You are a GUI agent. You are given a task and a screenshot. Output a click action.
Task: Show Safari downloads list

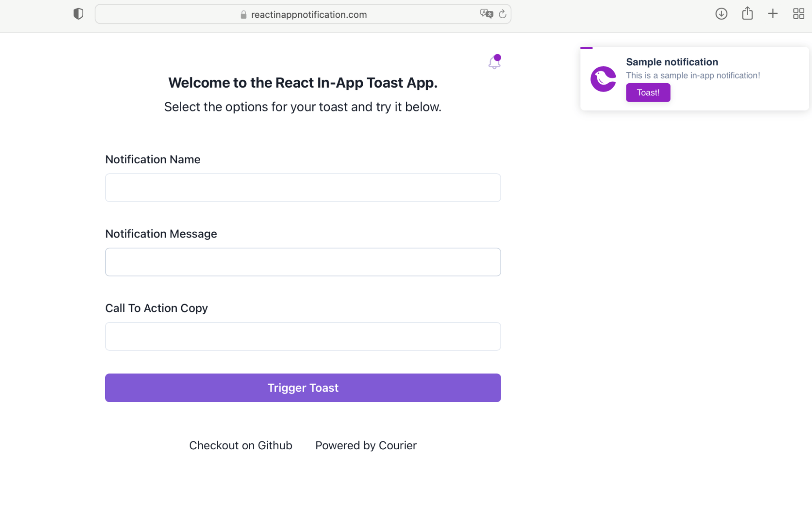click(721, 14)
